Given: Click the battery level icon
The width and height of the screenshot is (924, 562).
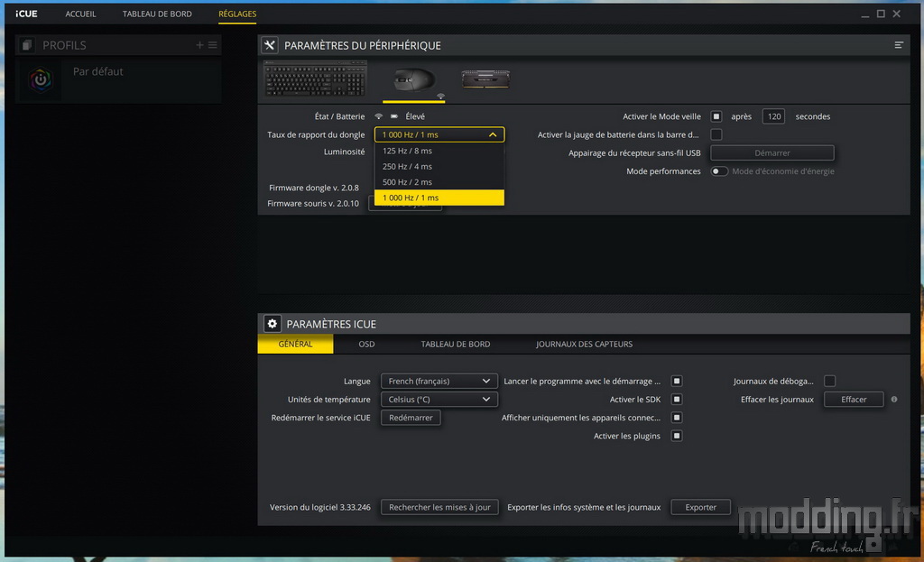Looking at the screenshot, I should 394,116.
